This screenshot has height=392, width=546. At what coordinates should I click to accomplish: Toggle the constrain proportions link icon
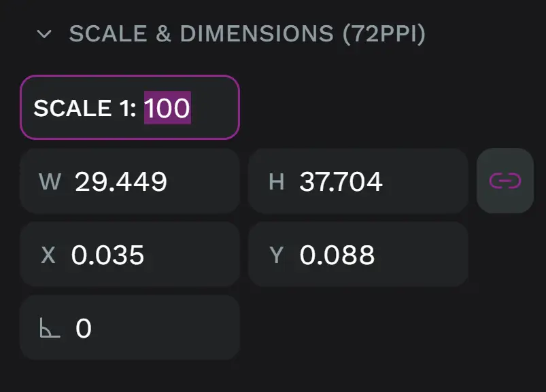point(505,181)
